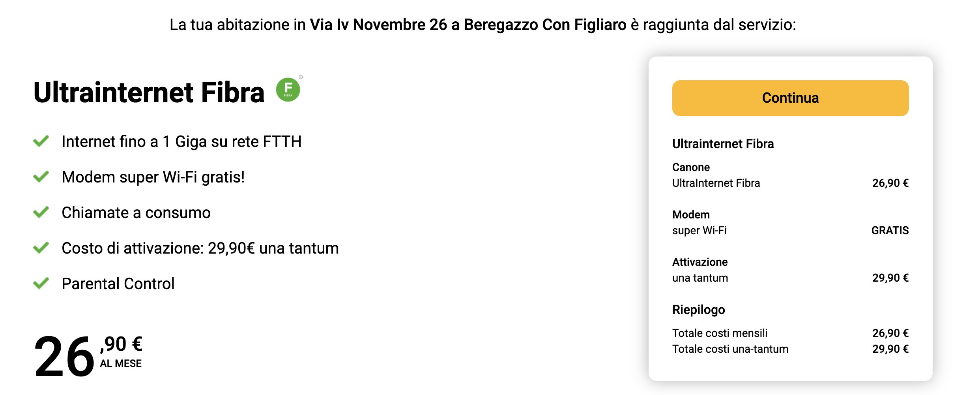Click the Riepilogo section heading
The image size is (980, 395).
pyautogui.click(x=698, y=310)
